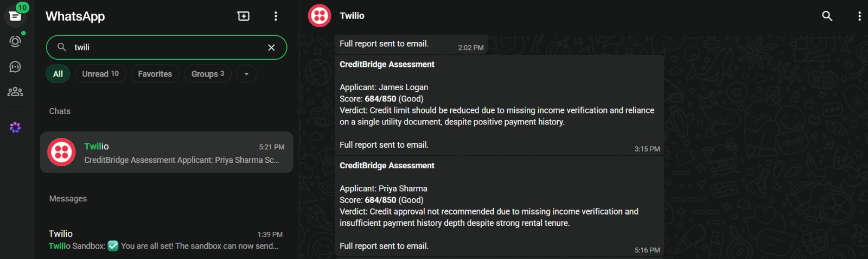The height and width of the screenshot is (259, 868).
Task: Open the Twilio chat at 5:21 PM
Action: click(x=167, y=153)
